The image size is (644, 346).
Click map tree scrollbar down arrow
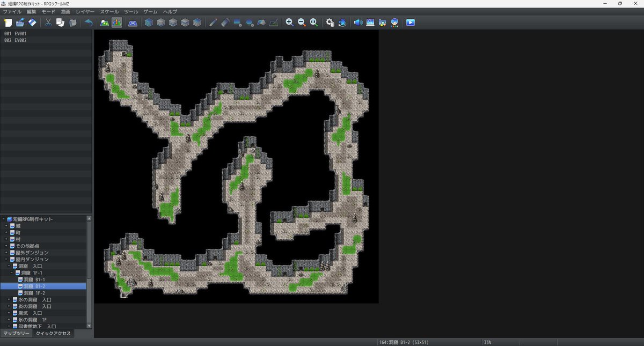coord(89,326)
